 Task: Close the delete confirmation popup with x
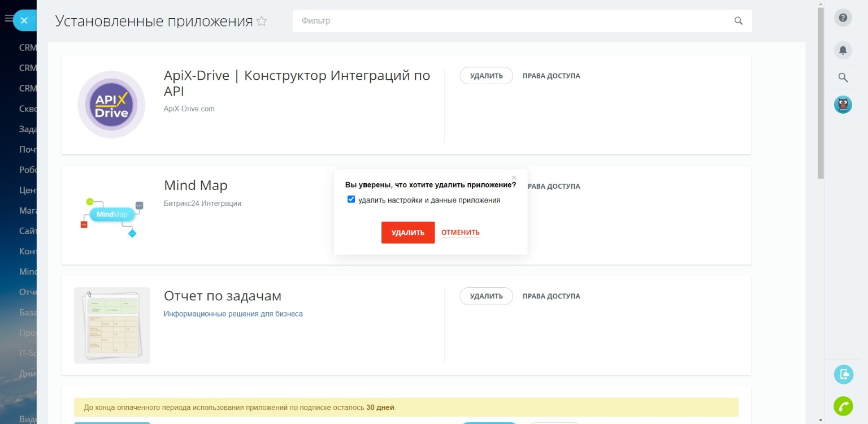[514, 178]
